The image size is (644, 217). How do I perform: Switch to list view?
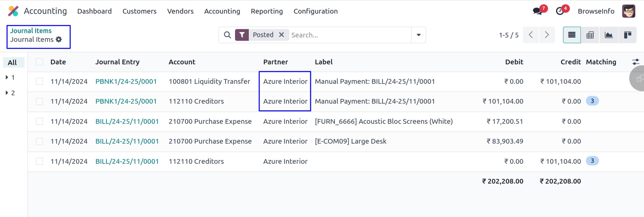click(572, 35)
